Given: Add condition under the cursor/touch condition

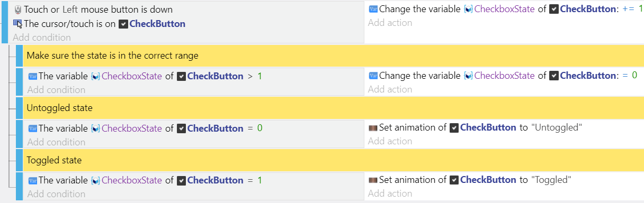Looking at the screenshot, I should point(42,38).
